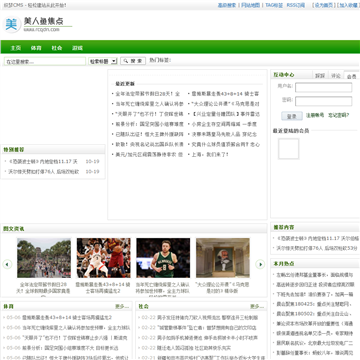
Task: Open the green jersey player thumbnail
Action: coord(163,258)
